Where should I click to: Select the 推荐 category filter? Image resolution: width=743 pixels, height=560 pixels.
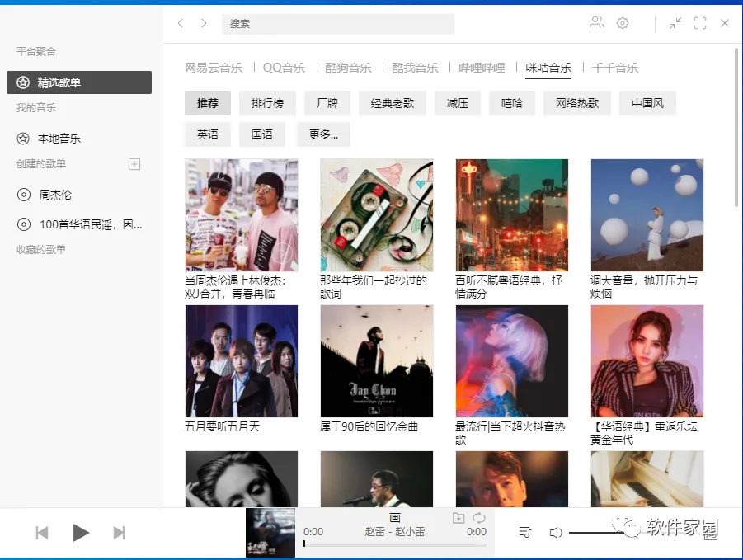pyautogui.click(x=208, y=103)
